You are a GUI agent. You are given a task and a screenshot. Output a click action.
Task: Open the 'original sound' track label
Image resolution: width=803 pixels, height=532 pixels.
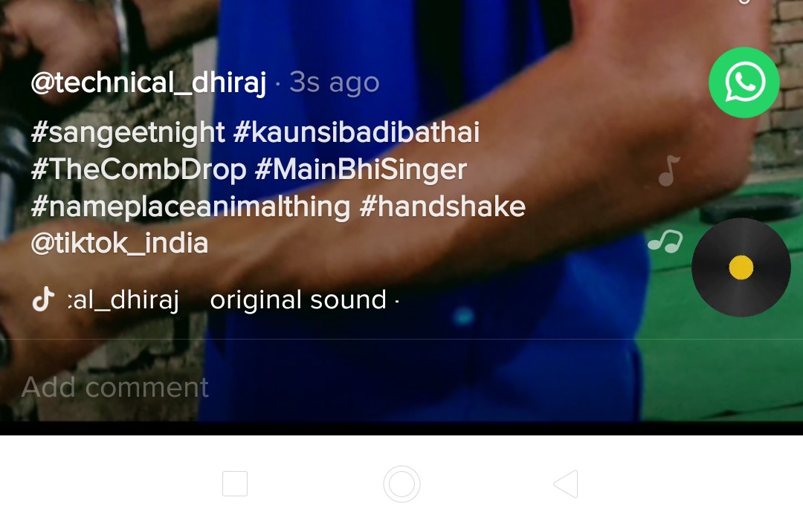pos(298,299)
